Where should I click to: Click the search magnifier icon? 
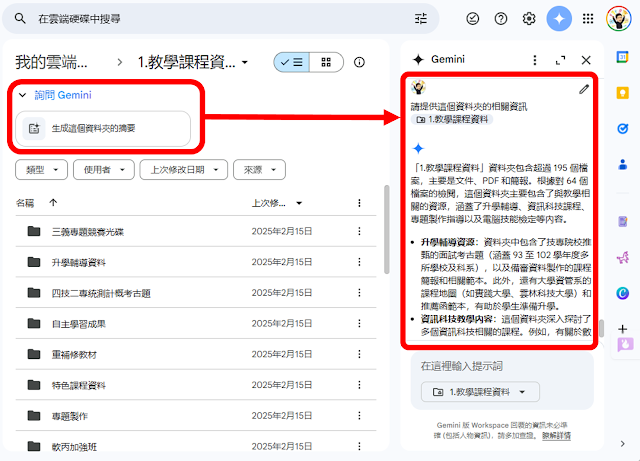pos(20,18)
